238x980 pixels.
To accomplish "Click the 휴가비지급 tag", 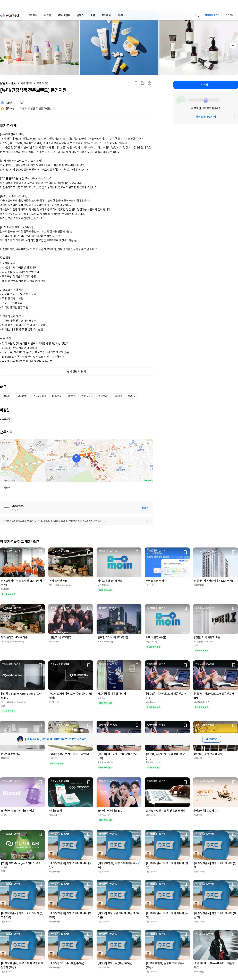I will click(x=57, y=396).
